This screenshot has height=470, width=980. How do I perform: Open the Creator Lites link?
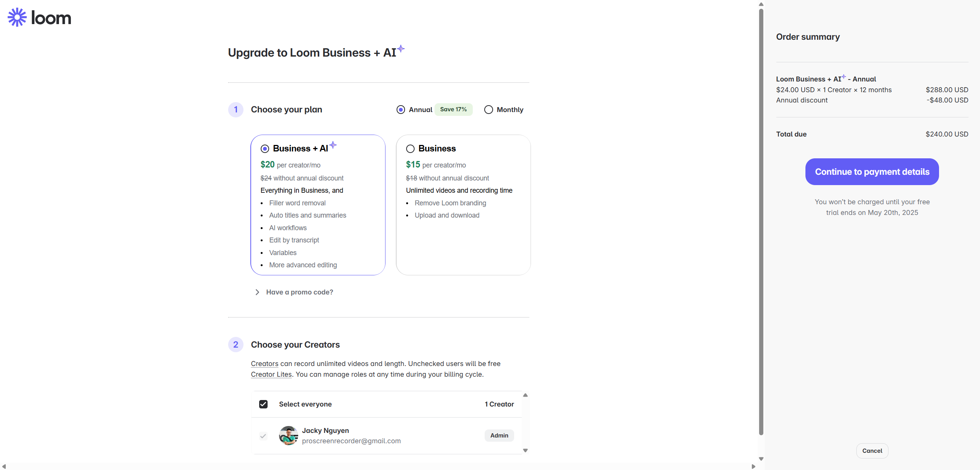271,374
